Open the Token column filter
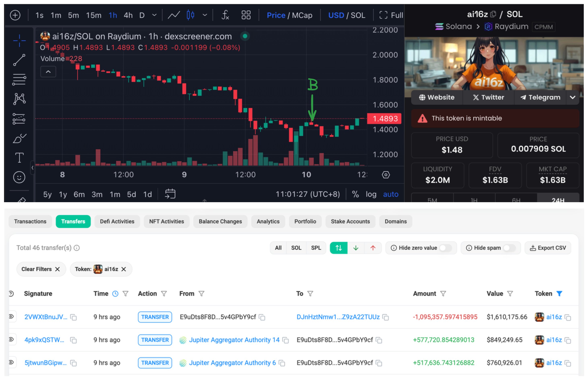This screenshot has width=588, height=380. pyautogui.click(x=559, y=294)
